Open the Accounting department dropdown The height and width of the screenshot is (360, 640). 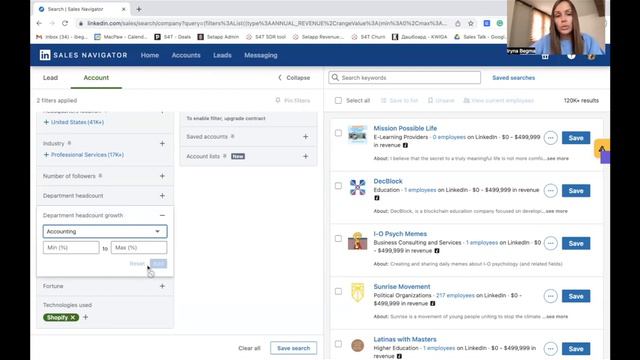click(105, 231)
